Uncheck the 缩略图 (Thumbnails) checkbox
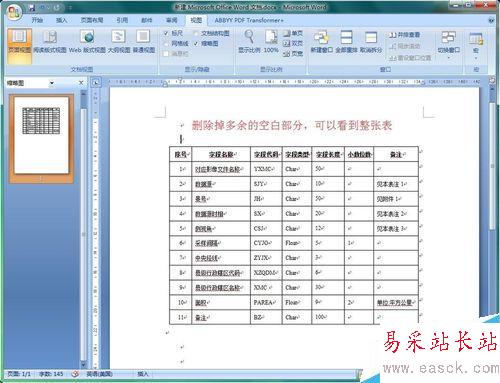This screenshot has width=500, height=383. 196,43
